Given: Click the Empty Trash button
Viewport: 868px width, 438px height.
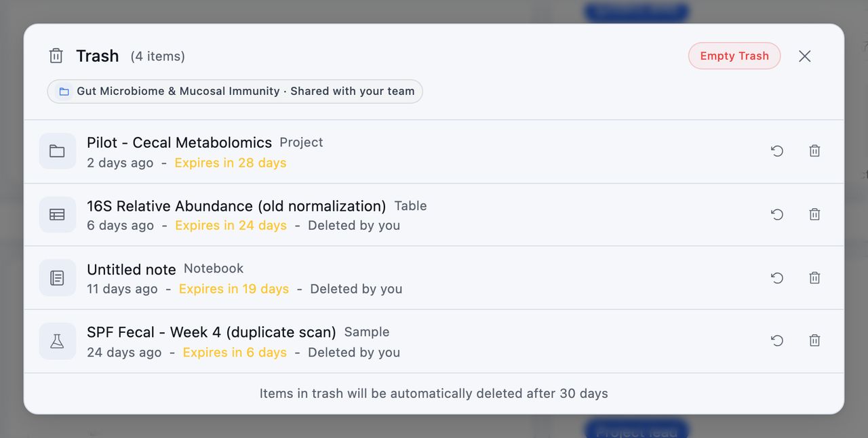Looking at the screenshot, I should [734, 56].
